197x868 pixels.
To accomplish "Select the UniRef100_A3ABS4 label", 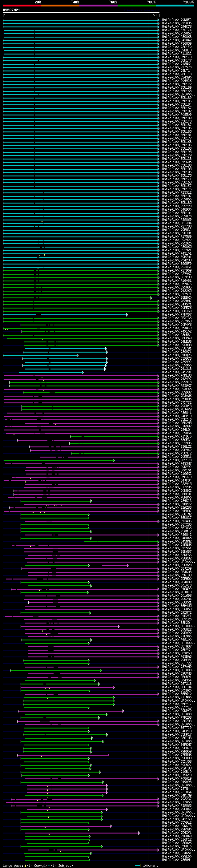I will coord(177,335).
